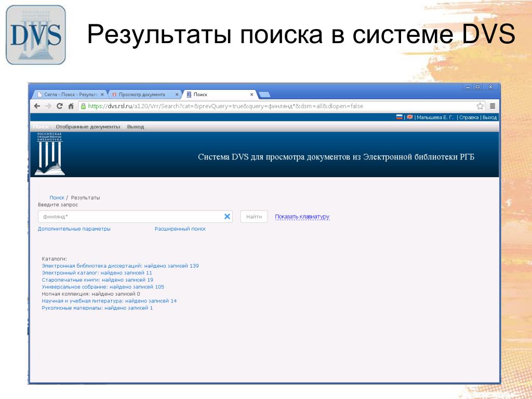Click the user name Малышева Е. Г.
The height and width of the screenshot is (399, 532).
point(435,117)
